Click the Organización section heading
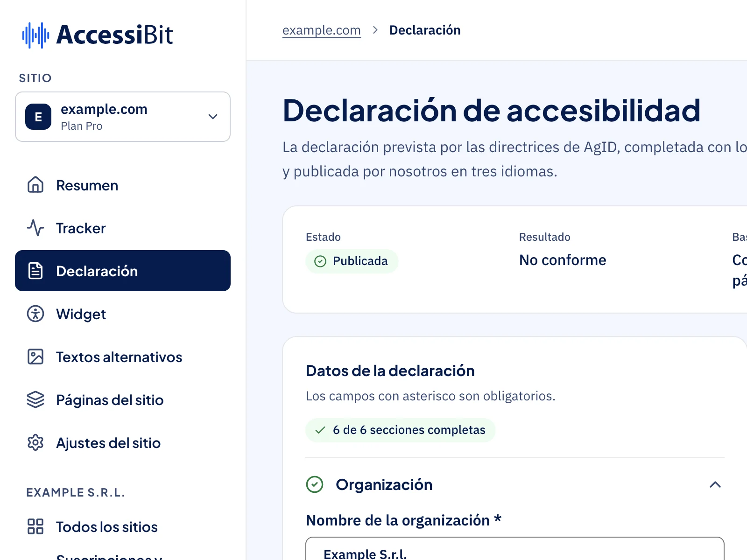 tap(384, 484)
